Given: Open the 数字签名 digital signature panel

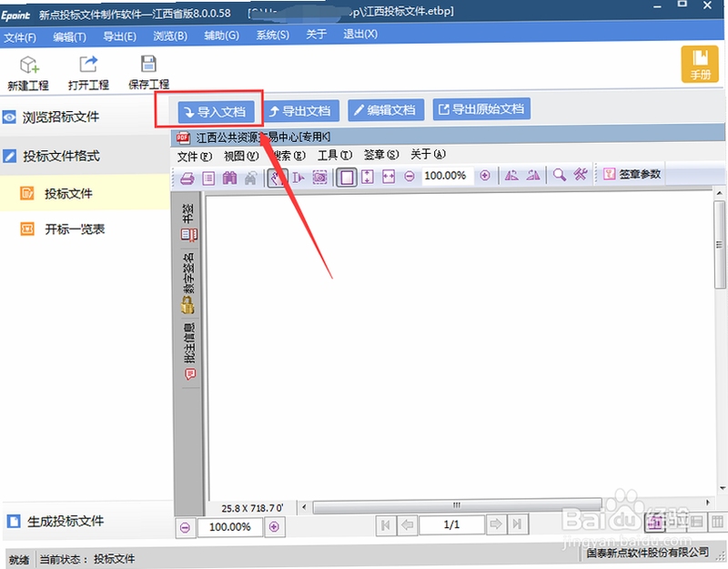Looking at the screenshot, I should (188, 283).
